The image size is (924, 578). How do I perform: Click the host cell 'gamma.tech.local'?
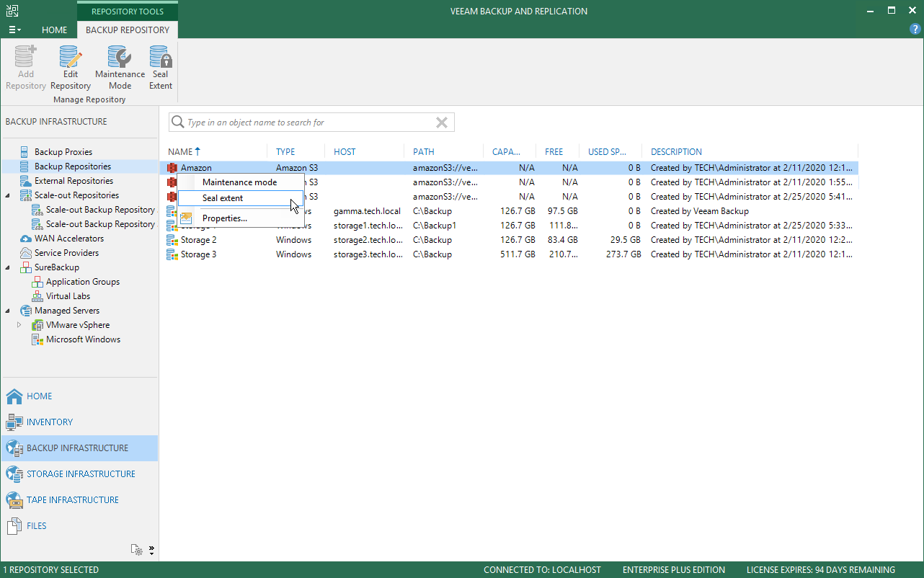[x=367, y=211]
